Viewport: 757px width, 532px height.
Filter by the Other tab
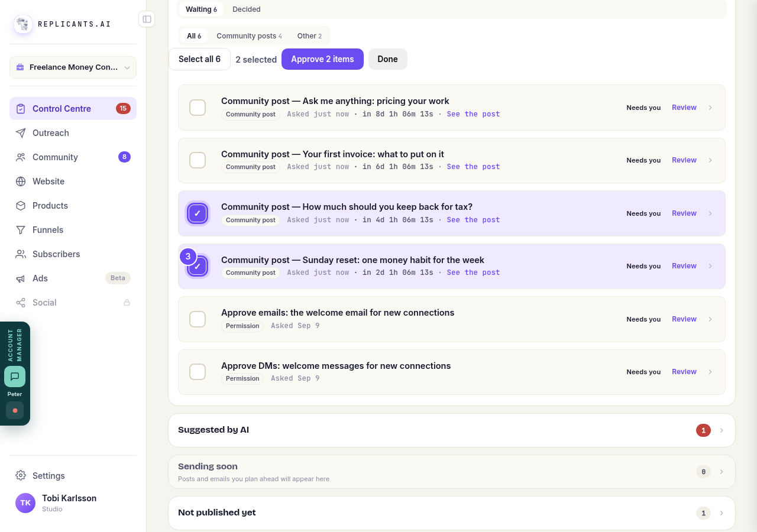(x=309, y=36)
